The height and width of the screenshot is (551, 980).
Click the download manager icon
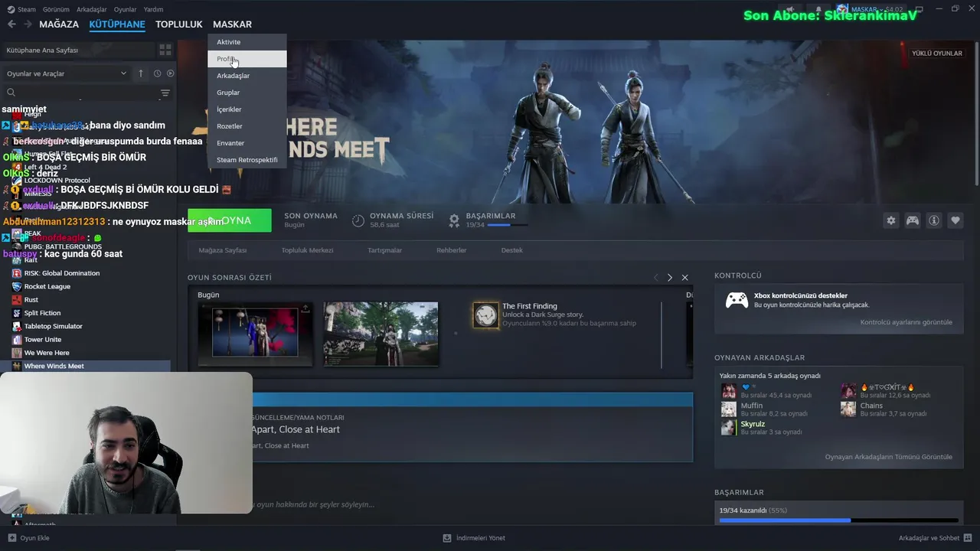(x=447, y=538)
